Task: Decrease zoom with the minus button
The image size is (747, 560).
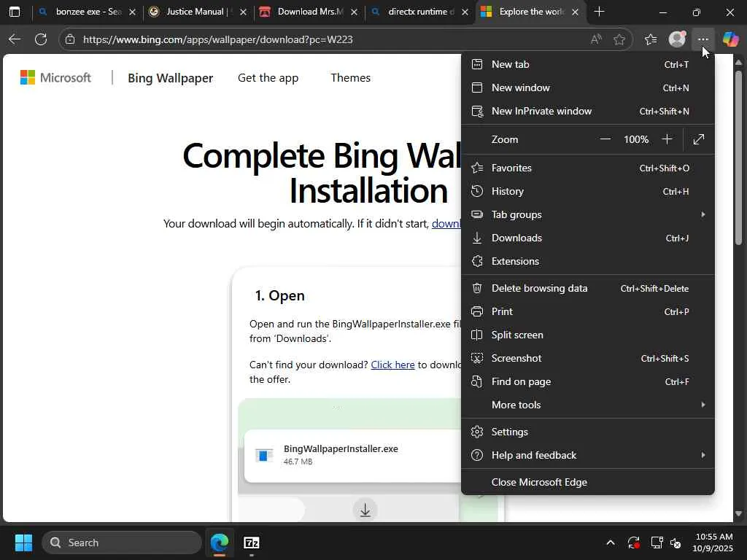Action: [x=605, y=139]
